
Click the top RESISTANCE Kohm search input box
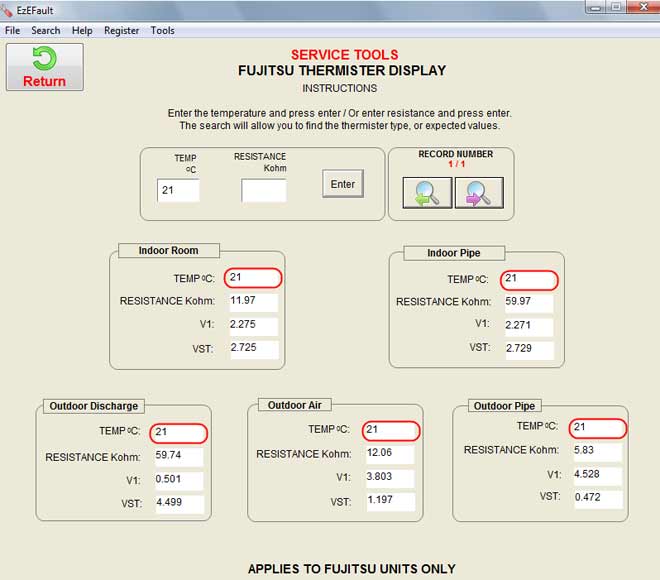(x=264, y=190)
